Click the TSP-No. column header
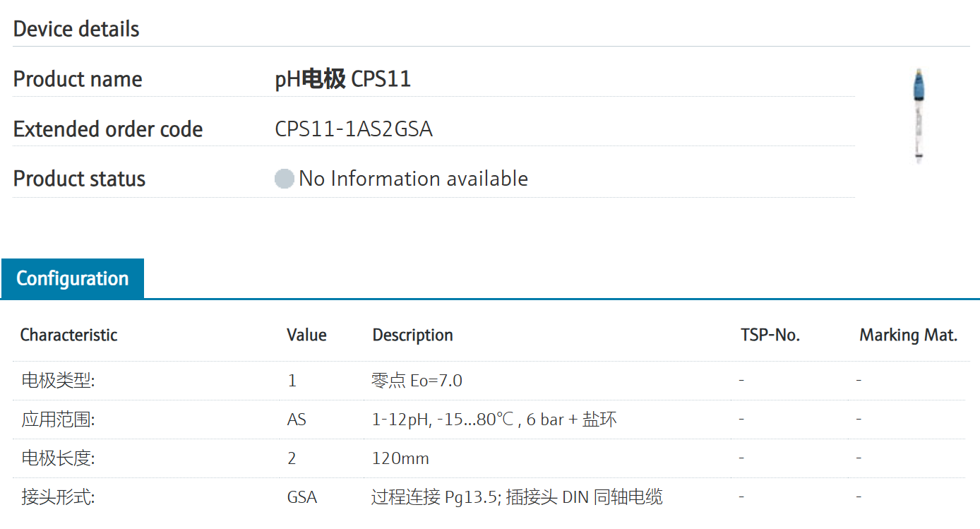This screenshot has width=980, height=529. click(770, 335)
